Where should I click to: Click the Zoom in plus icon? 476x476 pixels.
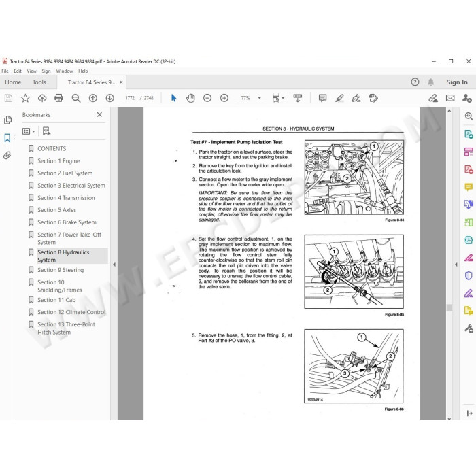pos(224,98)
